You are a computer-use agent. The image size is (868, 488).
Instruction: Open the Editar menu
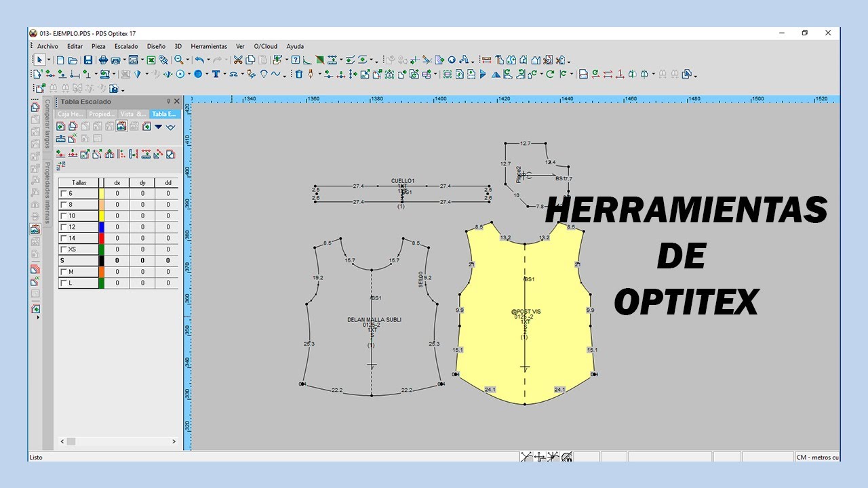tap(75, 46)
